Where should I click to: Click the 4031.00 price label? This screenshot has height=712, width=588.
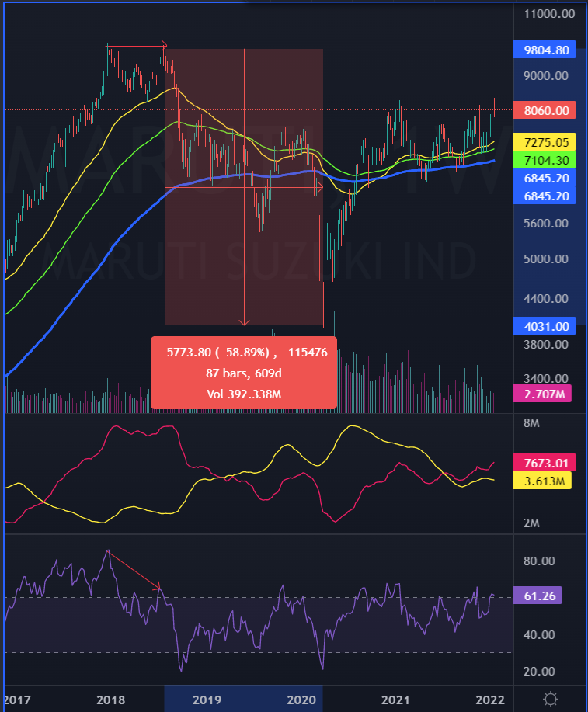click(545, 326)
